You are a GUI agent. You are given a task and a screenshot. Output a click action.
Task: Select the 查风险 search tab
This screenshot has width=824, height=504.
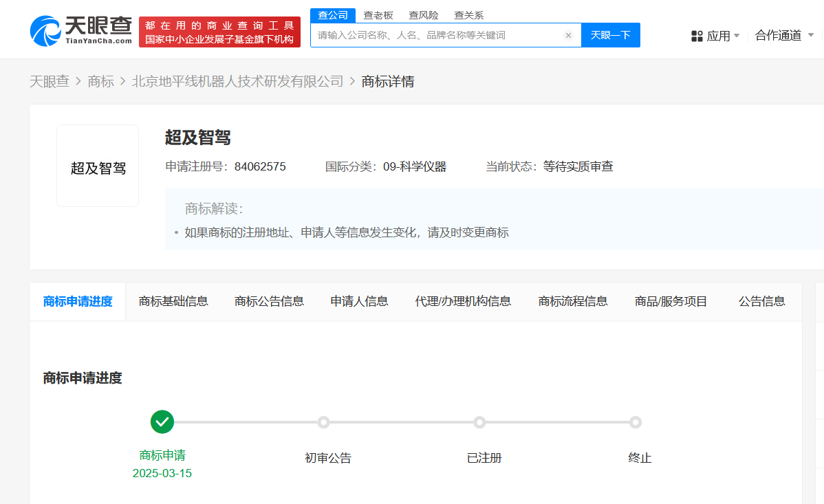click(423, 15)
